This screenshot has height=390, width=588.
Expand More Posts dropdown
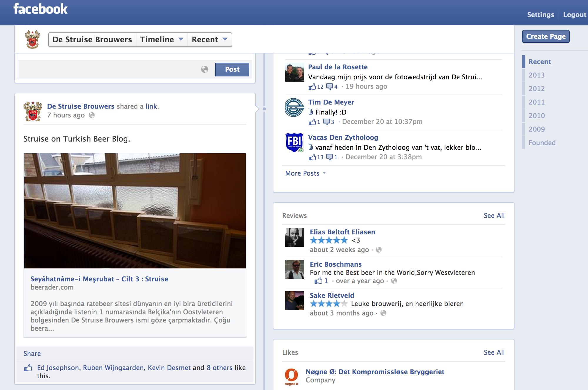point(305,173)
